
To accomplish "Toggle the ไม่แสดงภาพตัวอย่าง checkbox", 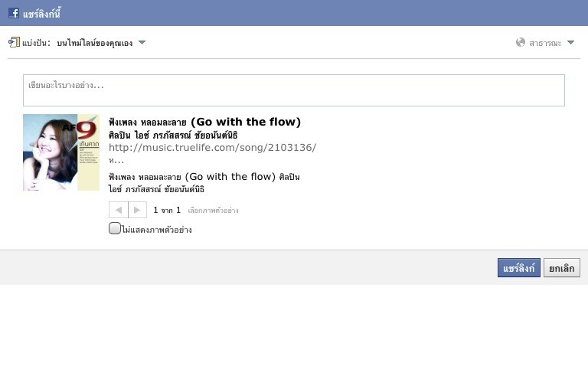I will point(114,228).
